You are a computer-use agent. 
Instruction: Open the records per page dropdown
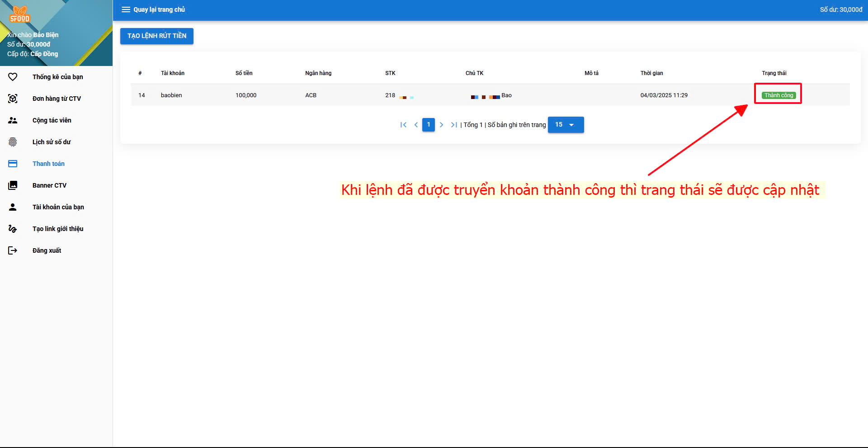(x=566, y=125)
